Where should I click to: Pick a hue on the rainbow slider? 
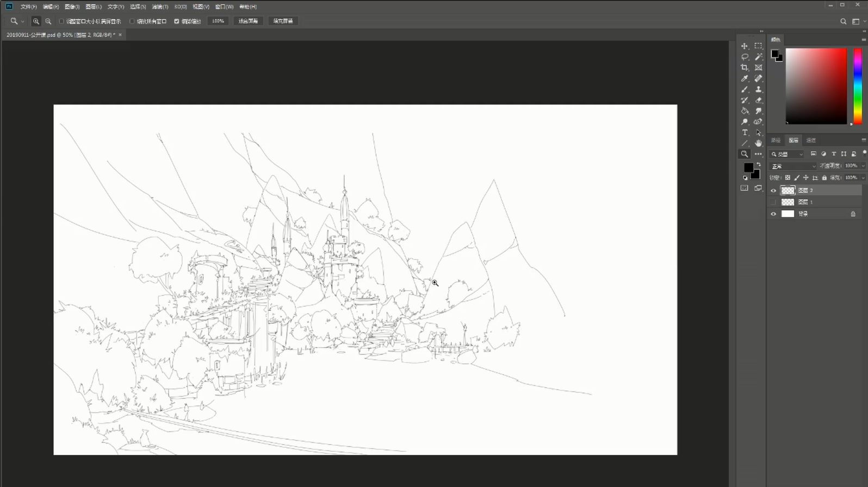click(858, 86)
